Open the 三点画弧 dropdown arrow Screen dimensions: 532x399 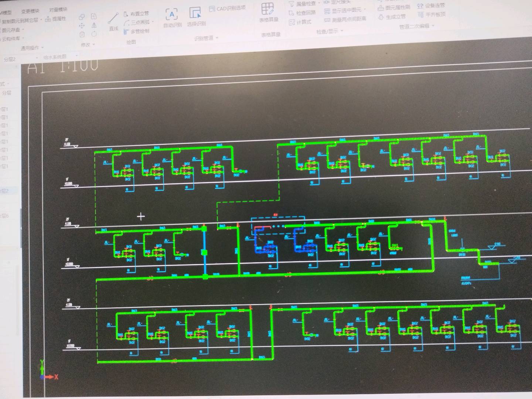coord(153,22)
